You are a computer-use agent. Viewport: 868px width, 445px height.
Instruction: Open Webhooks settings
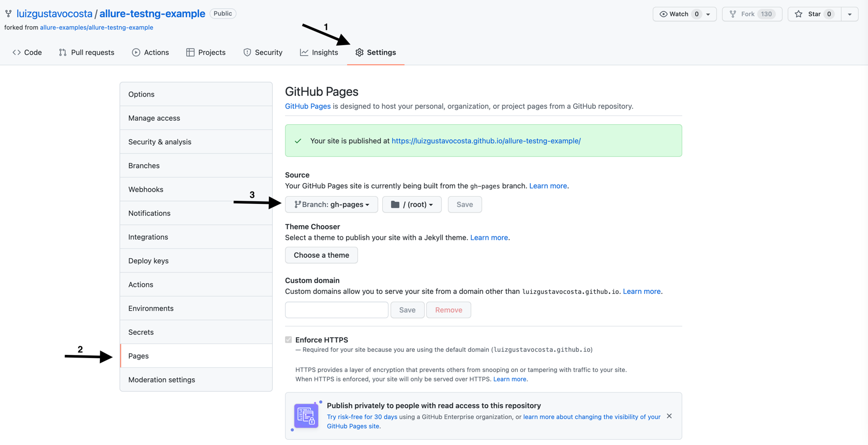tap(196, 189)
